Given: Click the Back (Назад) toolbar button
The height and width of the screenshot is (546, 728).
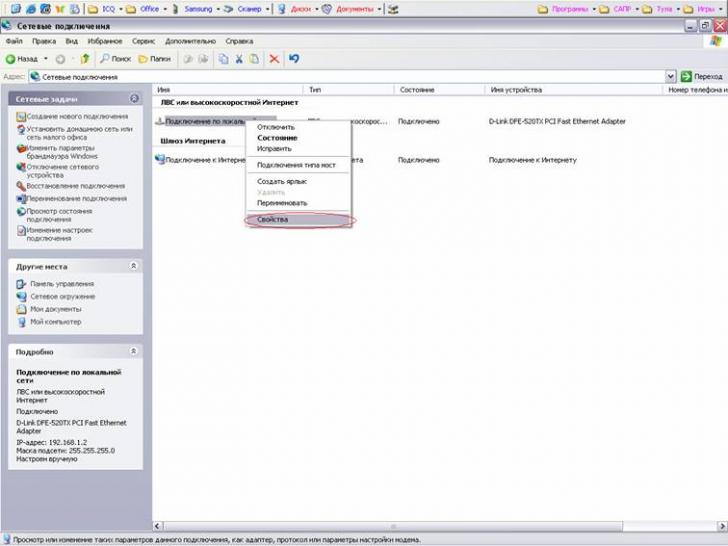Looking at the screenshot, I should 22,59.
